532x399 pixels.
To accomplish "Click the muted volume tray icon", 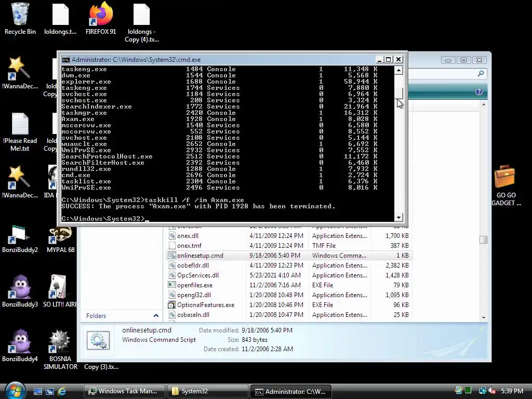I will pyautogui.click(x=492, y=391).
